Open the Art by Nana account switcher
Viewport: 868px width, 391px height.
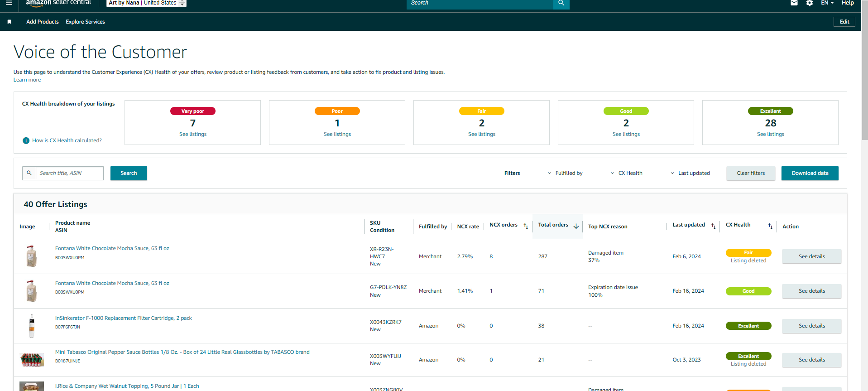pyautogui.click(x=147, y=3)
